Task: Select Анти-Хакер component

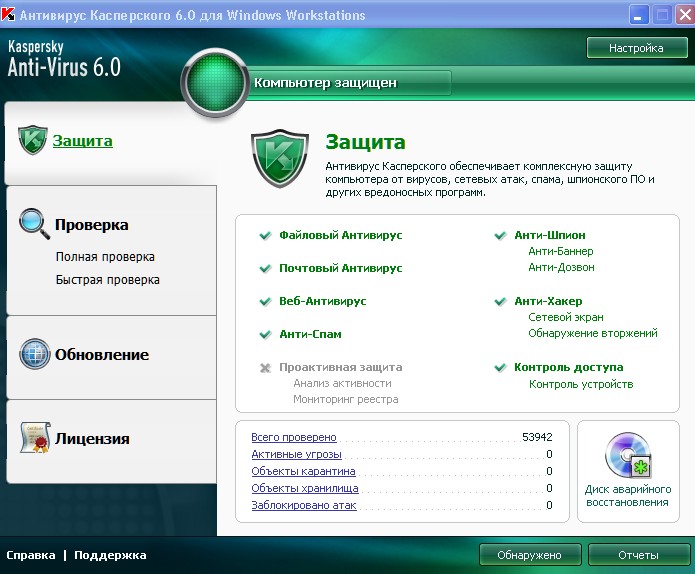Action: coord(548,301)
